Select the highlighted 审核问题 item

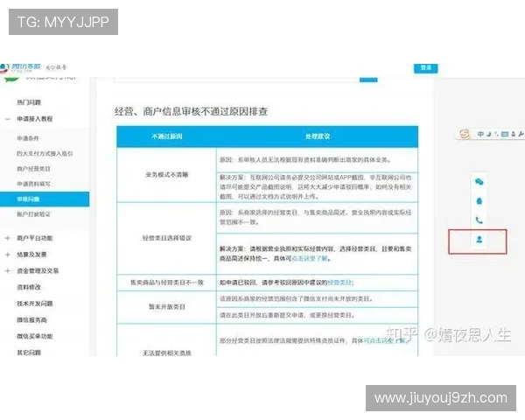(45, 199)
